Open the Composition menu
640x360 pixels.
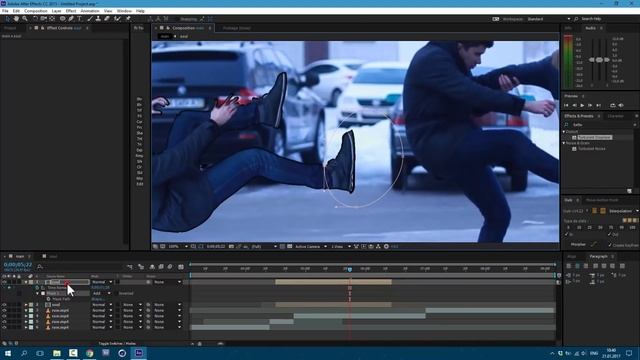(x=36, y=11)
